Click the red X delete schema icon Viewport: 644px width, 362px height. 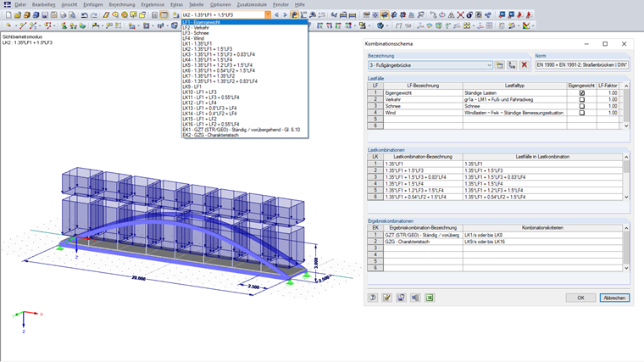pyautogui.click(x=524, y=65)
